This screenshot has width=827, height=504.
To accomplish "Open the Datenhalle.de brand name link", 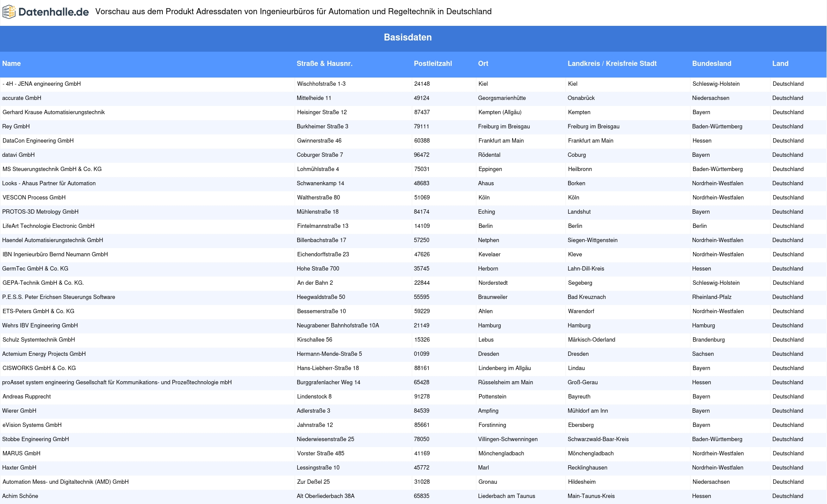I will (54, 12).
